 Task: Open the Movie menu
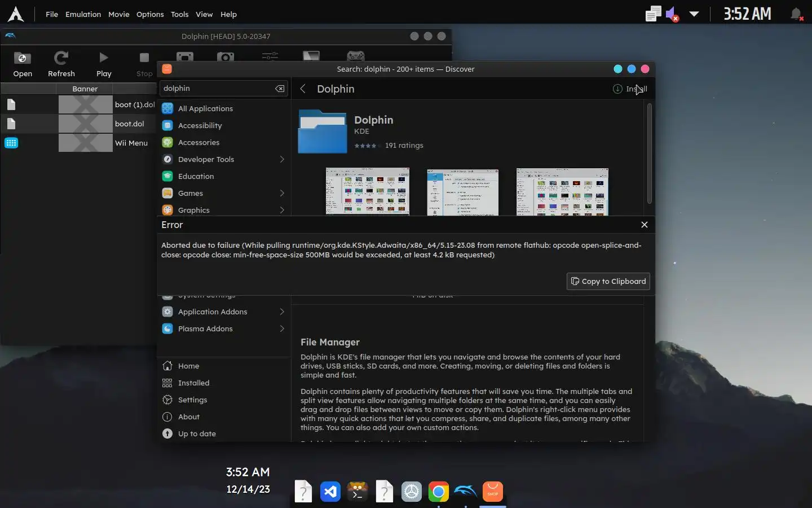[x=119, y=14]
